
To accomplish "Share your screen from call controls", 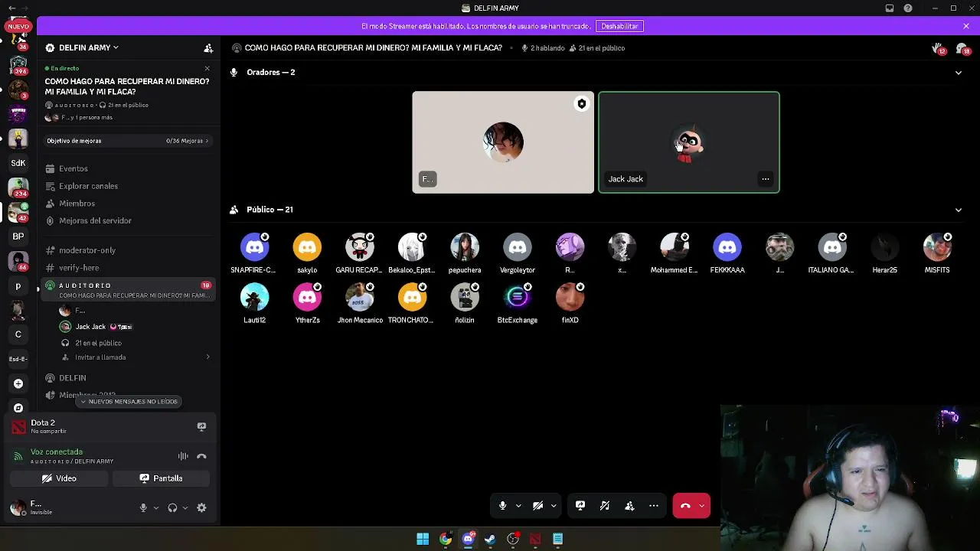I will tap(580, 506).
